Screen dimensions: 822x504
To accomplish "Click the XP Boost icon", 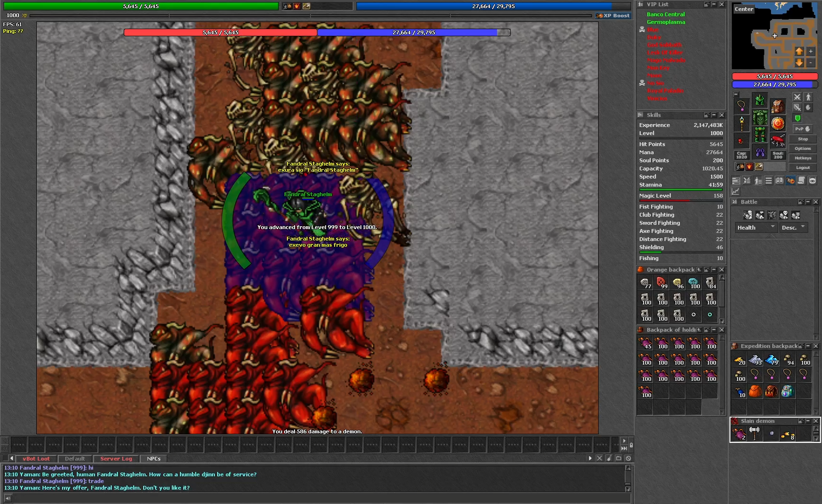I will tap(613, 16).
